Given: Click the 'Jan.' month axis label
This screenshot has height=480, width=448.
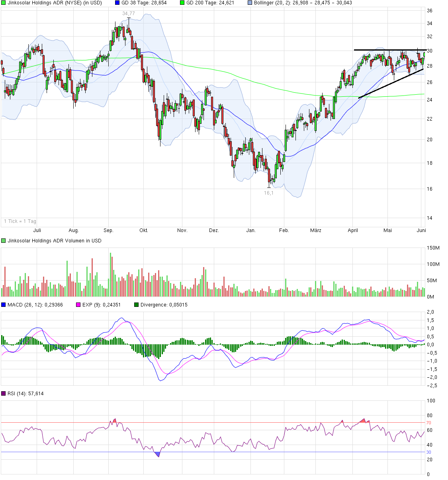Looking at the screenshot, I should click(251, 230).
